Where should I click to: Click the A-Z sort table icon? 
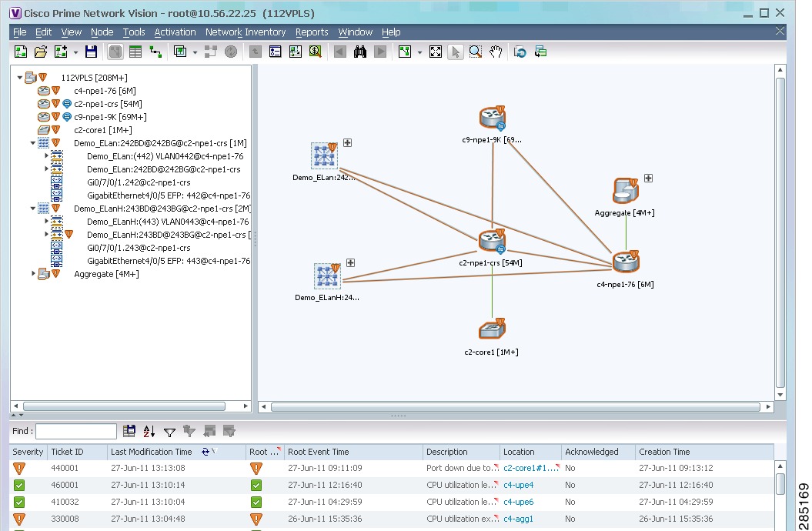pos(149,431)
